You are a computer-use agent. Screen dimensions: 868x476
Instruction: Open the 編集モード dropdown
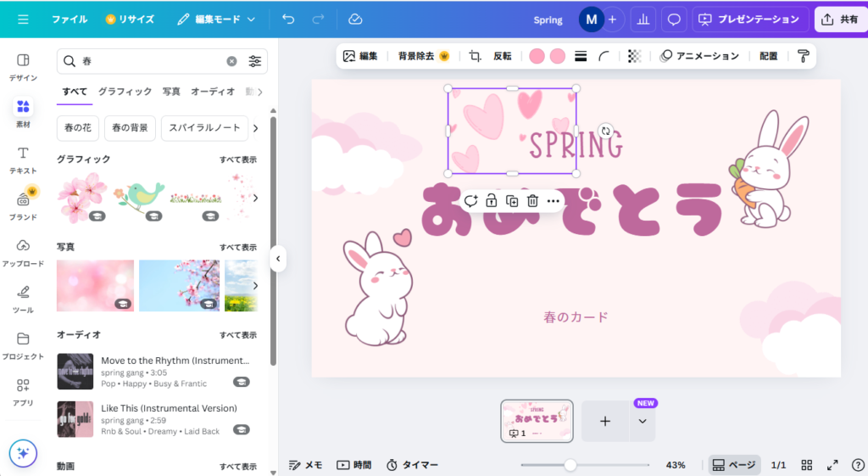[216, 20]
